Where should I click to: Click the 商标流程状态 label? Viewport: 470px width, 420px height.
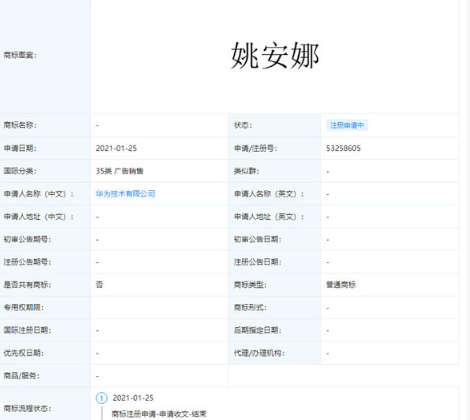(x=27, y=408)
